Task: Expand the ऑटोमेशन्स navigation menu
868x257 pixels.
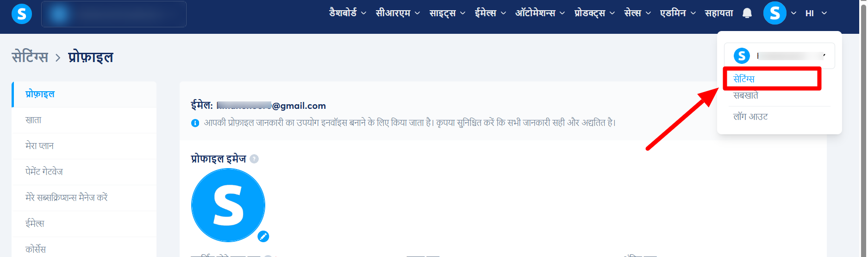Action: click(x=540, y=13)
